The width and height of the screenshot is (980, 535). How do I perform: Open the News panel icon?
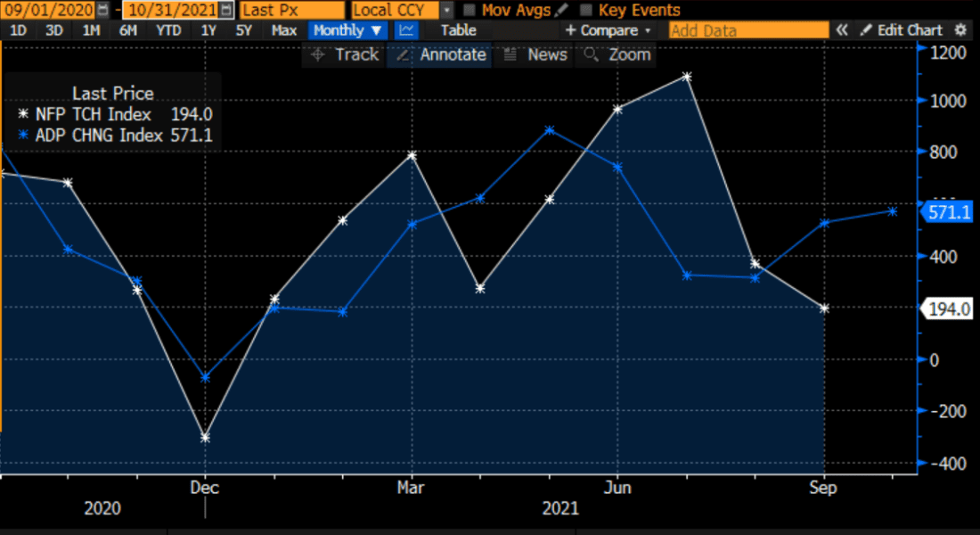pos(535,54)
